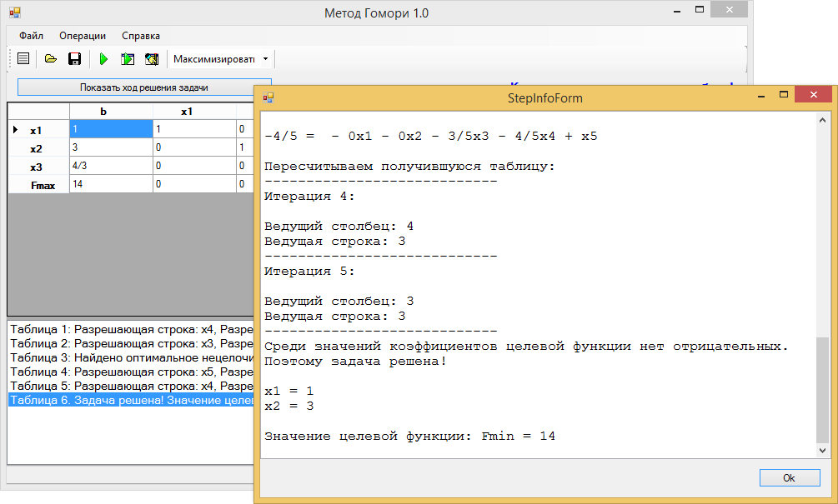Click cell with value 14 in Fmax row
Image resolution: width=838 pixels, height=504 pixels.
[x=111, y=184]
